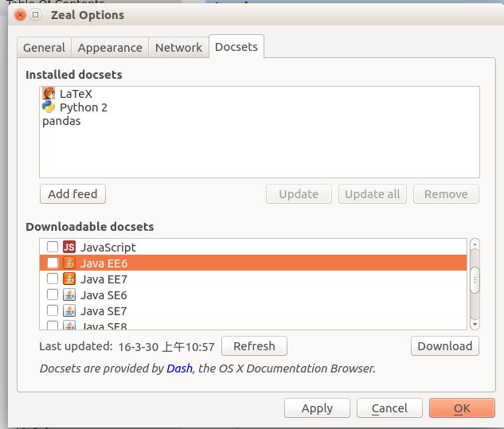This screenshot has height=429, width=504.
Task: Click the Java SE7 icon
Action: 69,310
